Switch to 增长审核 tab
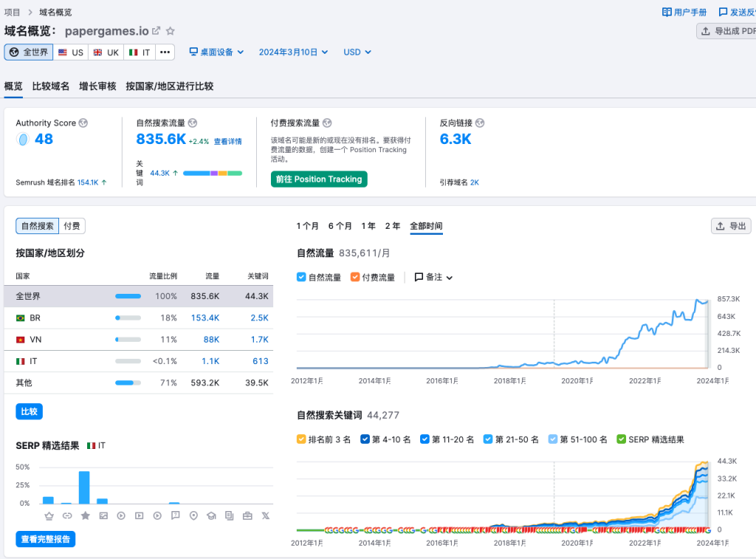 tap(98, 86)
